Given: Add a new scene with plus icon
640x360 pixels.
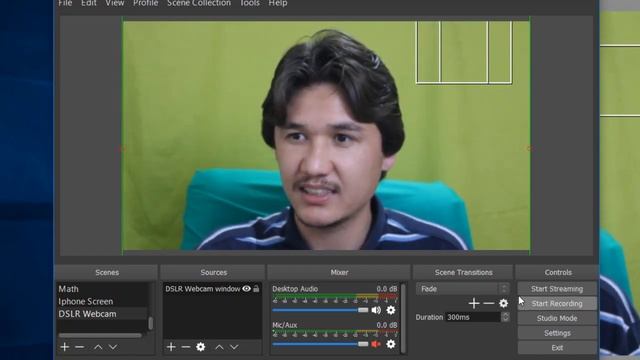Looking at the screenshot, I should (x=64, y=347).
